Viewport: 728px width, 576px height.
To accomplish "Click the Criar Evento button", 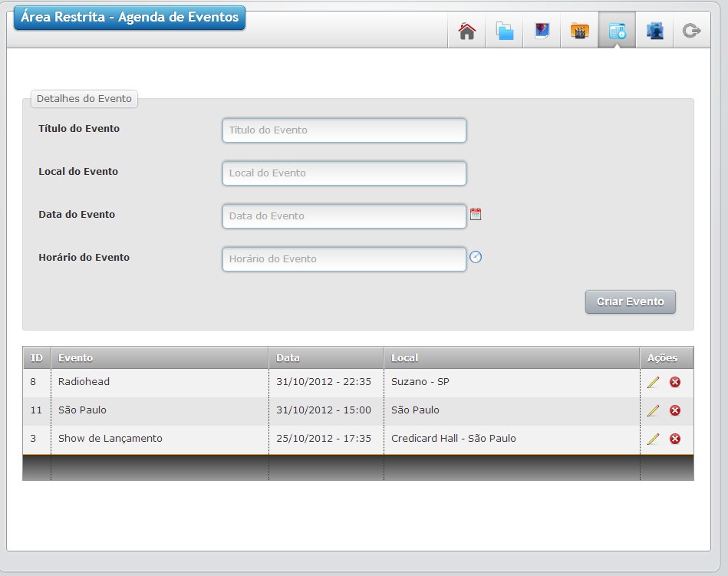I will point(630,301).
